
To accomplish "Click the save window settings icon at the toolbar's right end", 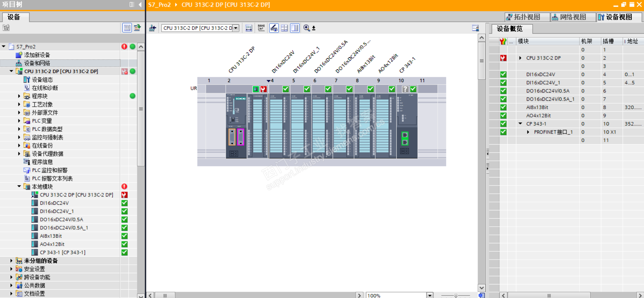I will click(x=475, y=28).
